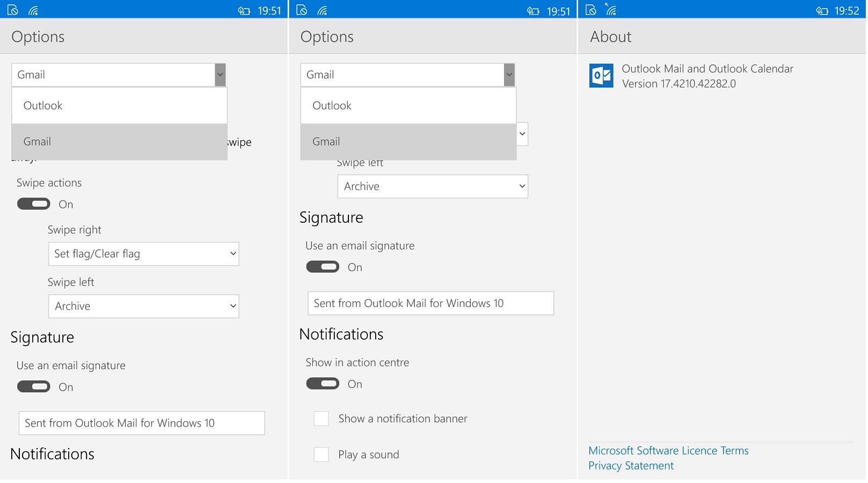Image resolution: width=868 pixels, height=483 pixels.
Task: Open Microsoft Software Licence Terms link
Action: click(668, 450)
